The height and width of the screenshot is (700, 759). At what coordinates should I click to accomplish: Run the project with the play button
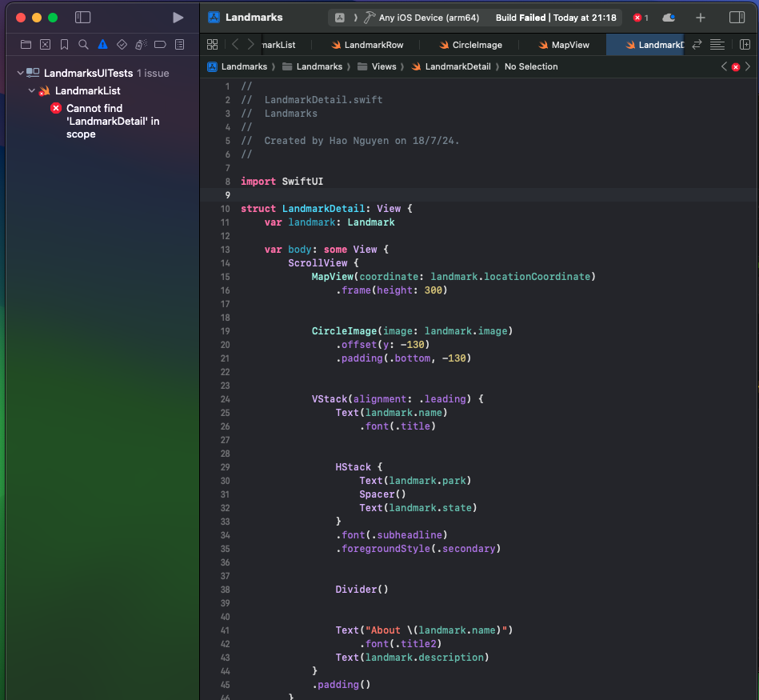178,18
